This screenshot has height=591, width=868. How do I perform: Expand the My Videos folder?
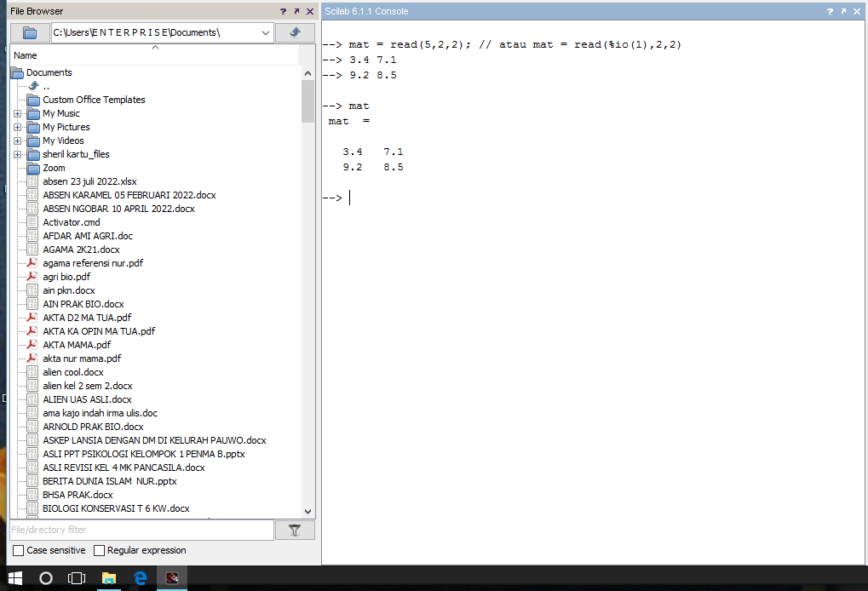click(x=18, y=141)
